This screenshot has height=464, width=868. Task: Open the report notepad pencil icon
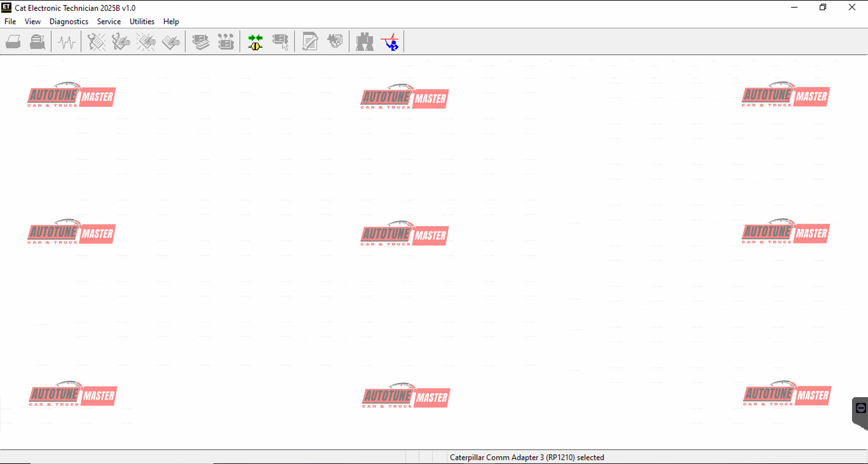310,42
